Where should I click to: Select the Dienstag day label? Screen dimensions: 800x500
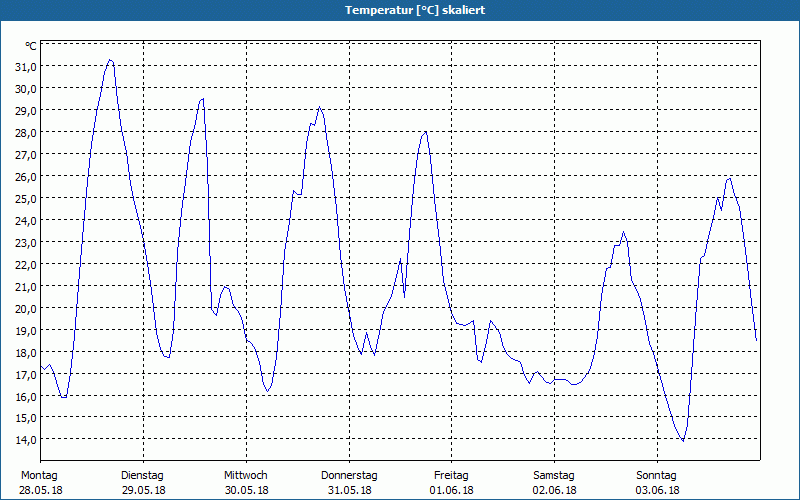point(142,475)
